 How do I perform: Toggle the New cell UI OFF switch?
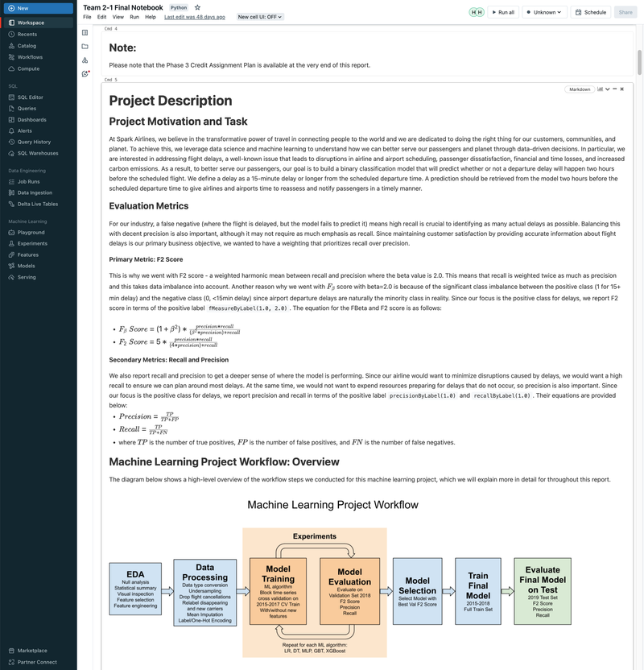(x=259, y=16)
